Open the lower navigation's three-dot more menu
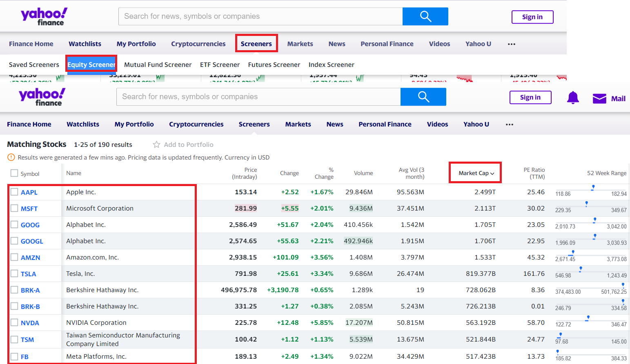The width and height of the screenshot is (630, 364). point(510,124)
